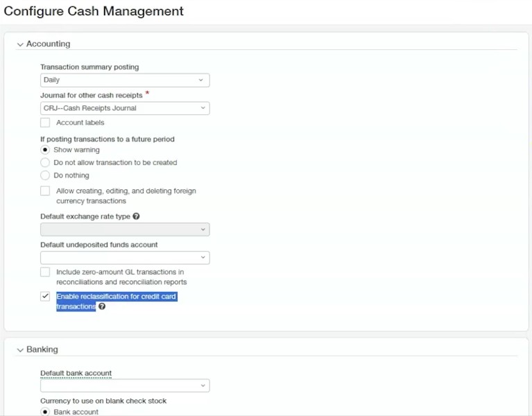The width and height of the screenshot is (532, 416).
Task: Click the Accounting section title
Action: click(x=48, y=44)
